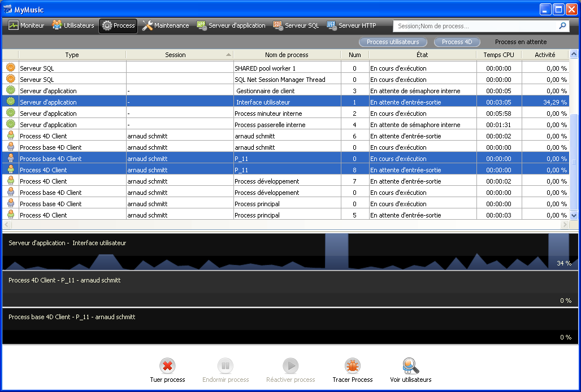Maximize the MyMusic window

(558, 9)
